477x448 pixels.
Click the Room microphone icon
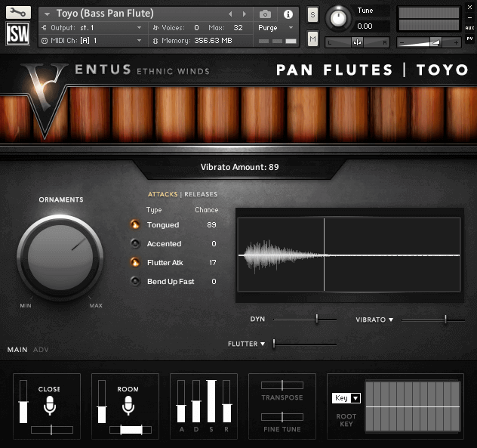click(x=128, y=406)
